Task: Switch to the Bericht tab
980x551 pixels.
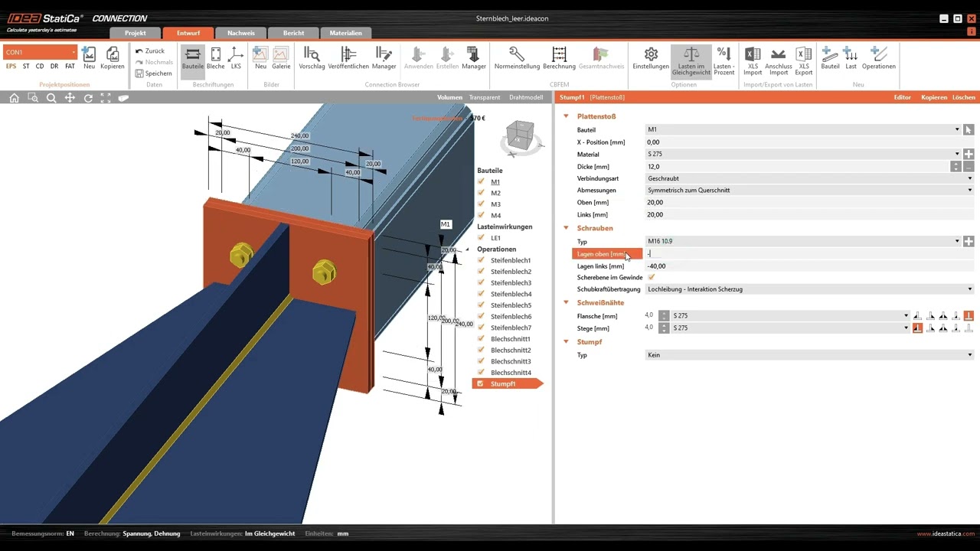Action: pos(293,33)
